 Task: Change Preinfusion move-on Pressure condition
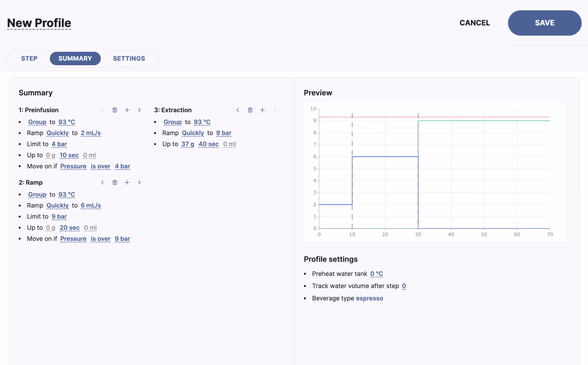click(x=73, y=166)
